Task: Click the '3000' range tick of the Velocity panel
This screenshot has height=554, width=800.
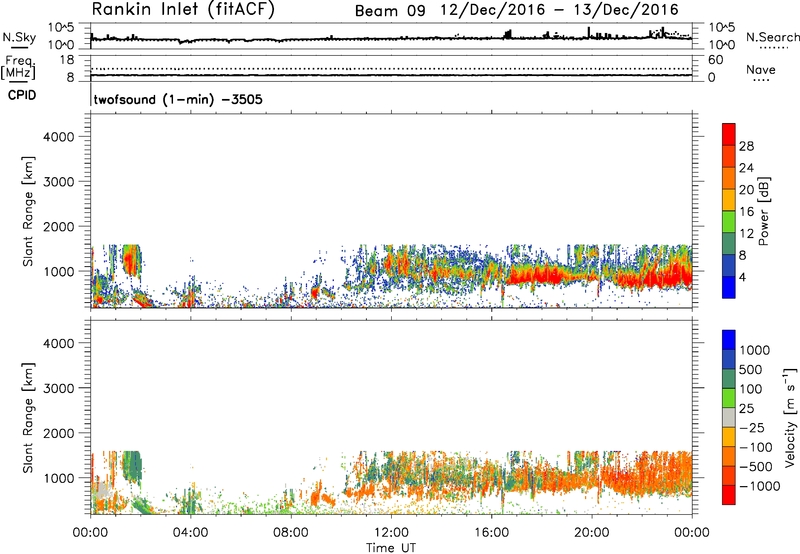Action: click(59, 388)
